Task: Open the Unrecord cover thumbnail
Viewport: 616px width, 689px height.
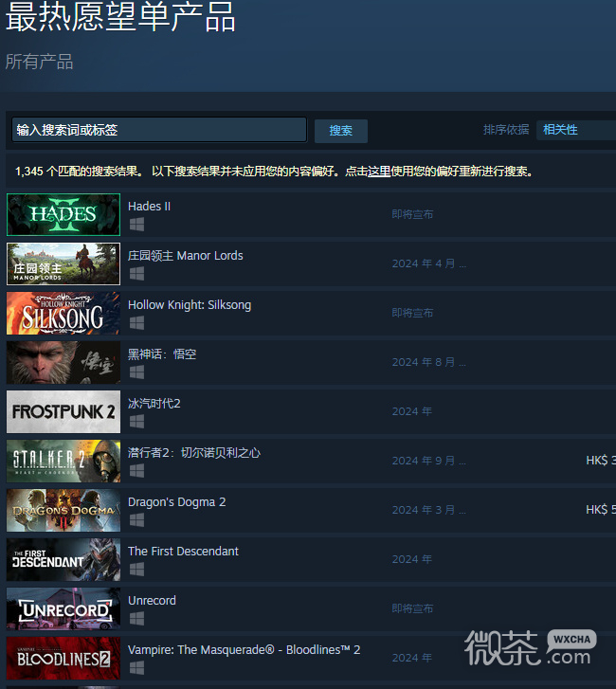Action: pos(63,608)
